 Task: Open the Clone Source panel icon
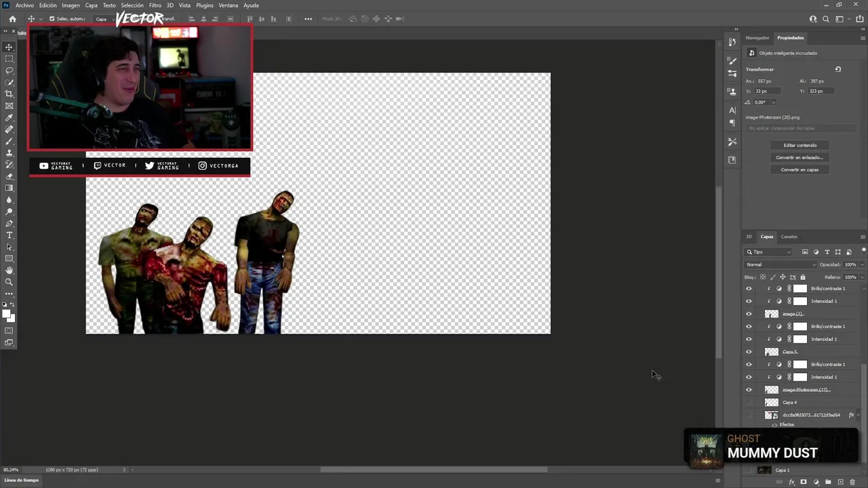732,91
